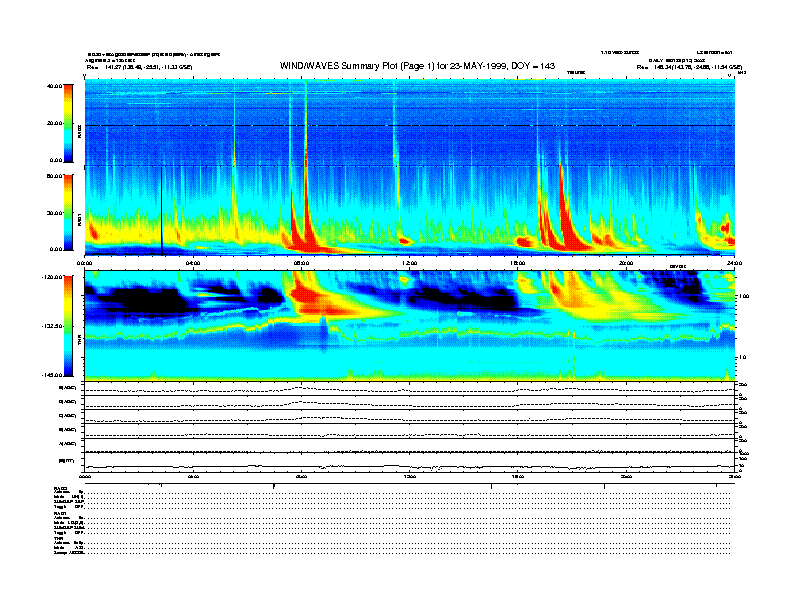Click the WIND/WAVES Summary Plot title text
This screenshot has height=612, width=792.
(x=417, y=66)
